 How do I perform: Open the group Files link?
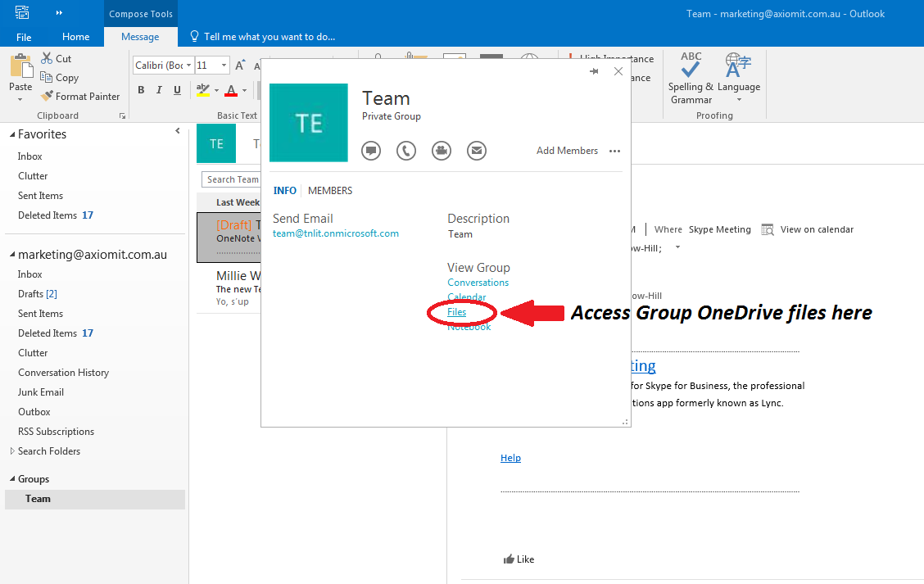click(457, 312)
